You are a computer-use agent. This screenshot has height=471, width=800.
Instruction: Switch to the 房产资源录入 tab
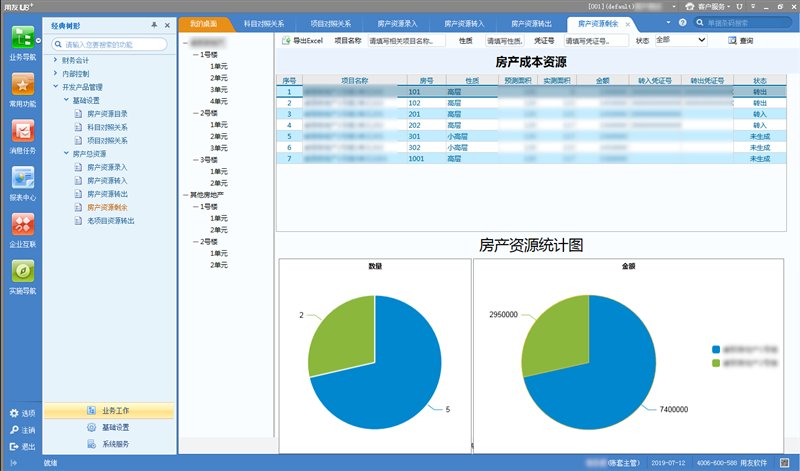397,24
